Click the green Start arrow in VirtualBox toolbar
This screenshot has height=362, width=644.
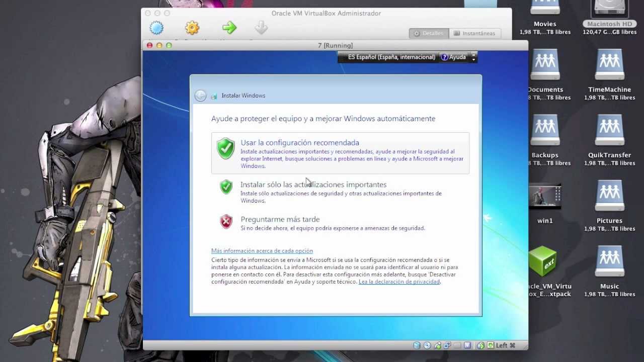click(x=229, y=28)
